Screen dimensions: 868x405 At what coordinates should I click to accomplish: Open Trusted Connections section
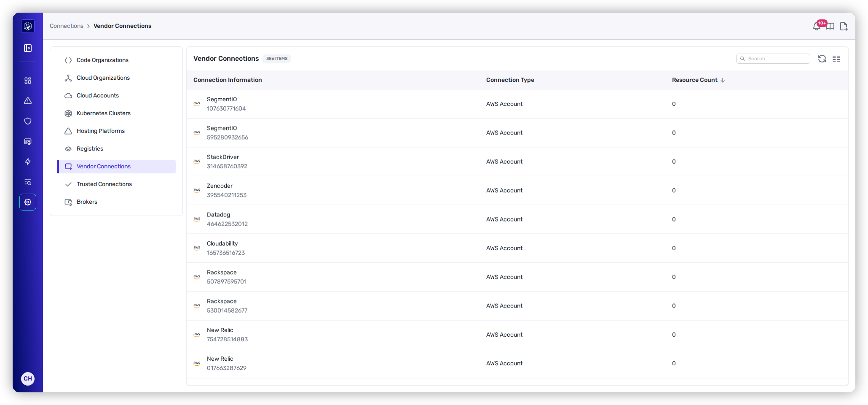116,184
